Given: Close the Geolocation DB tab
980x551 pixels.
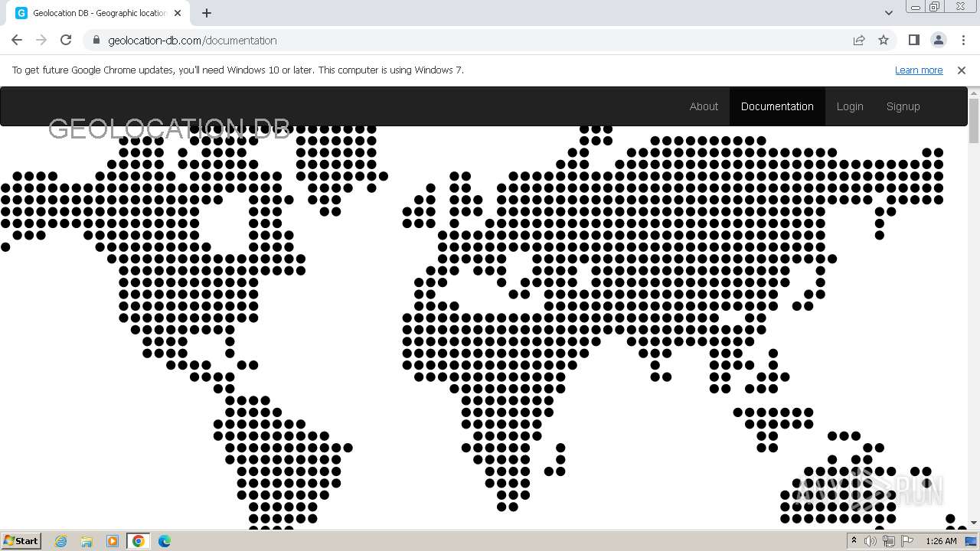Looking at the screenshot, I should click(178, 13).
